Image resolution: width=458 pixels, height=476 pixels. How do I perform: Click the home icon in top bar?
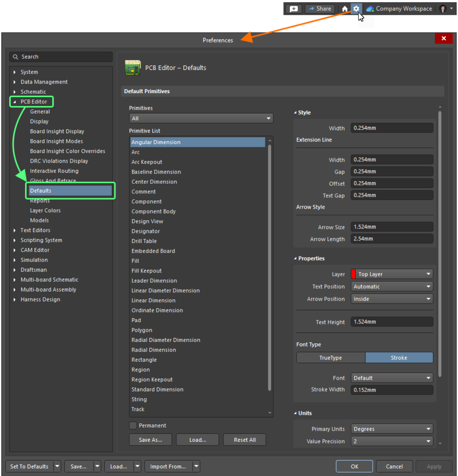click(345, 9)
